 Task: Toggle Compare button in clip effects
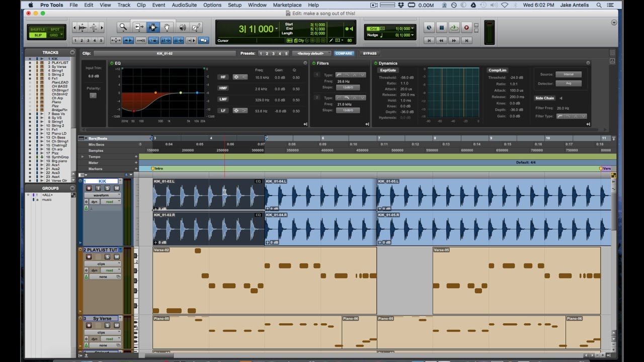point(344,53)
